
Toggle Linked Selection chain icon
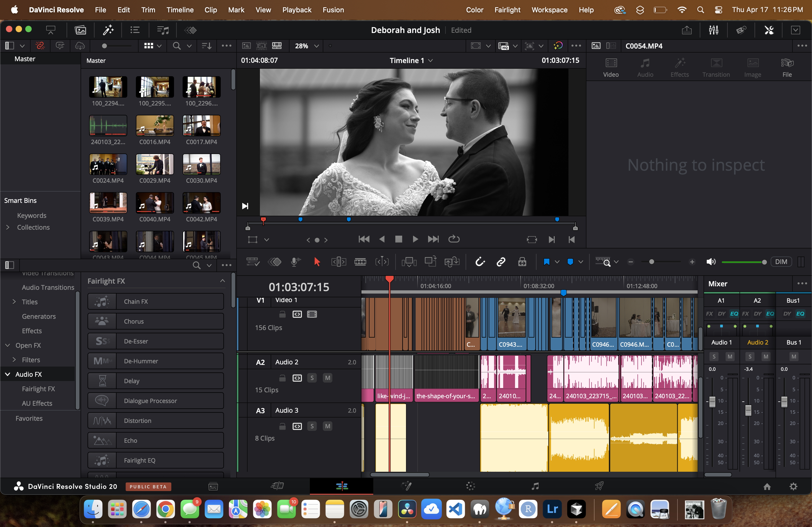point(501,262)
